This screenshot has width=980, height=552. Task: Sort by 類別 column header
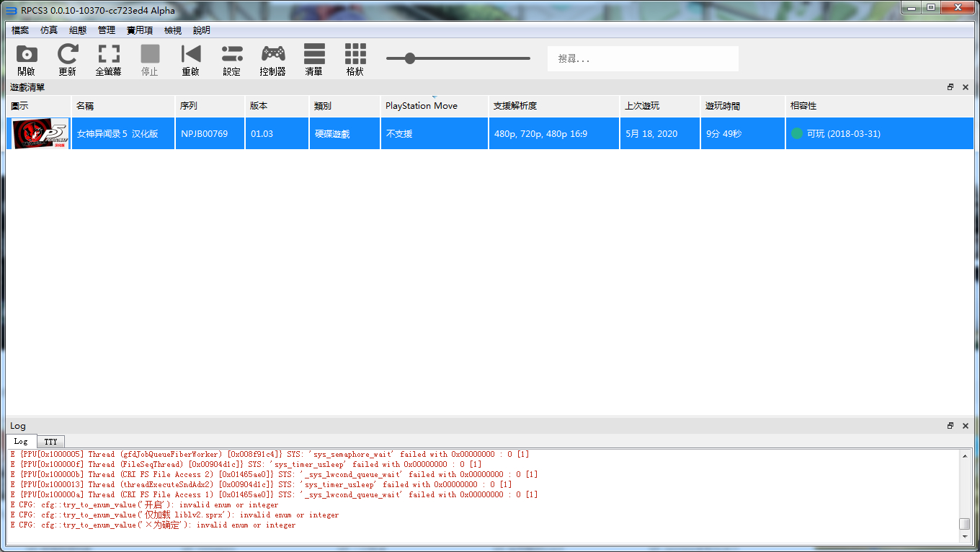coord(345,106)
